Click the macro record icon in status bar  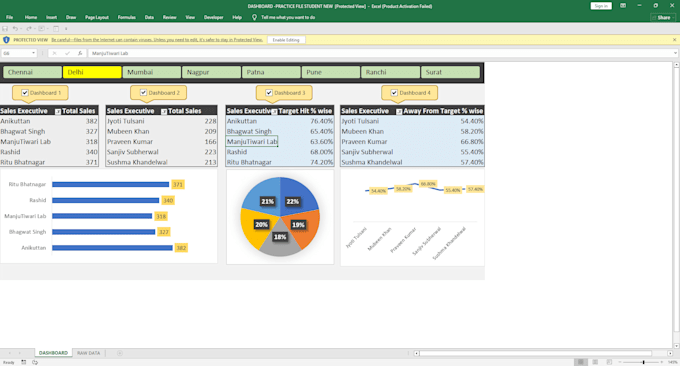(23, 362)
